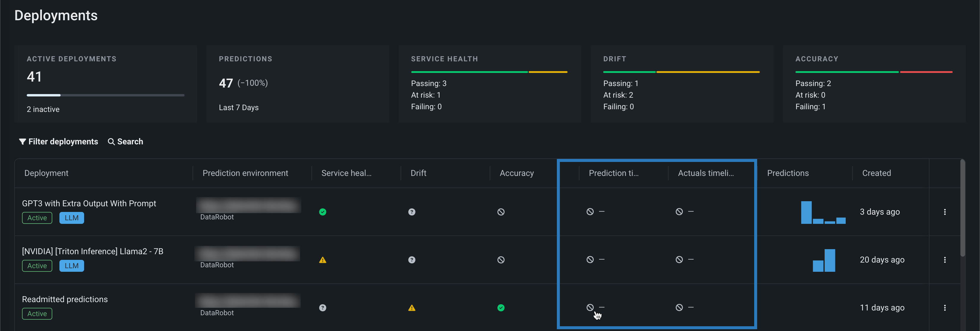Sort by Created column header
980x331 pixels.
[876, 173]
